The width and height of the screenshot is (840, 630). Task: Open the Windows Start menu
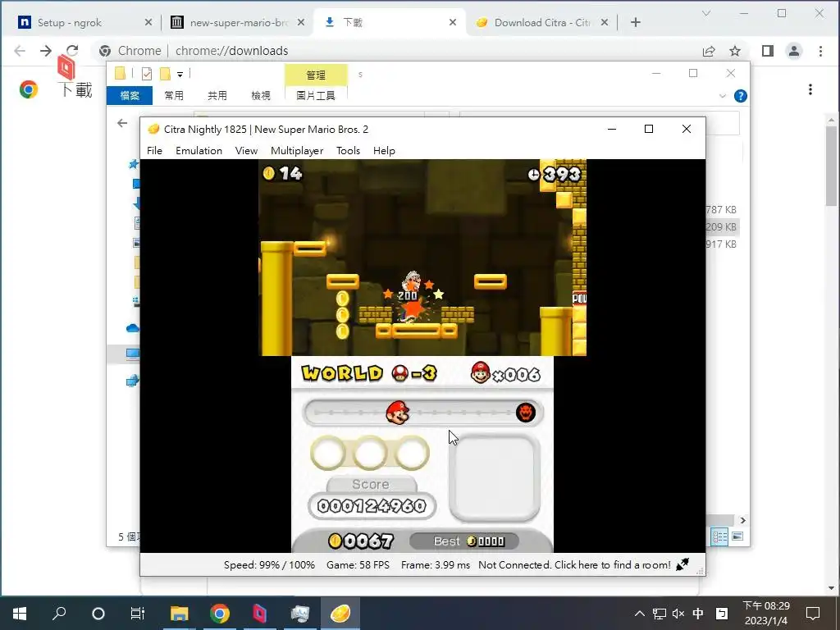coord(20,614)
